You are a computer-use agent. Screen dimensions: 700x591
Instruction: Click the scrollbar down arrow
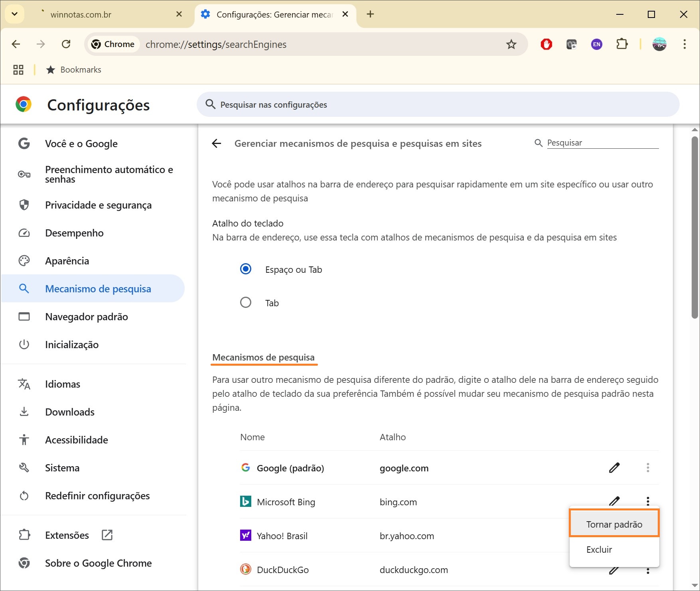point(695,585)
